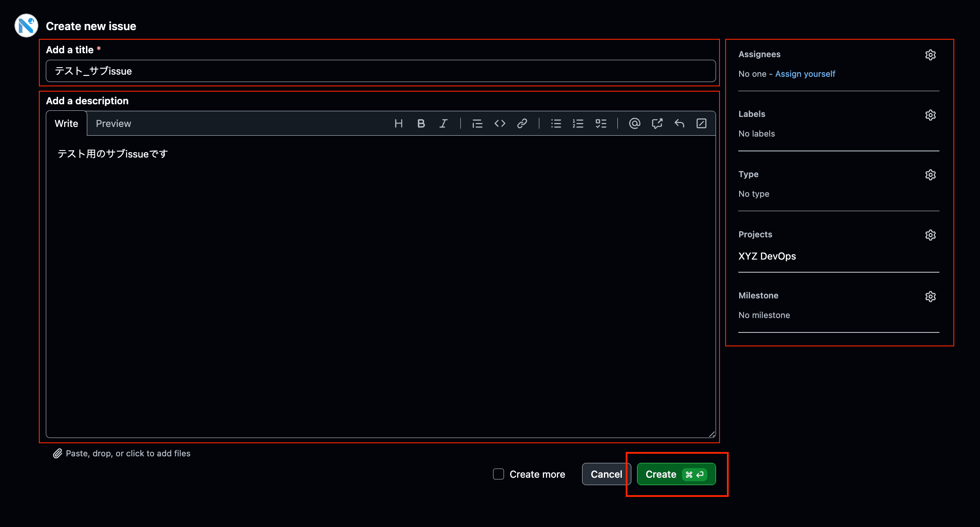Open Assignees settings gear

[930, 55]
